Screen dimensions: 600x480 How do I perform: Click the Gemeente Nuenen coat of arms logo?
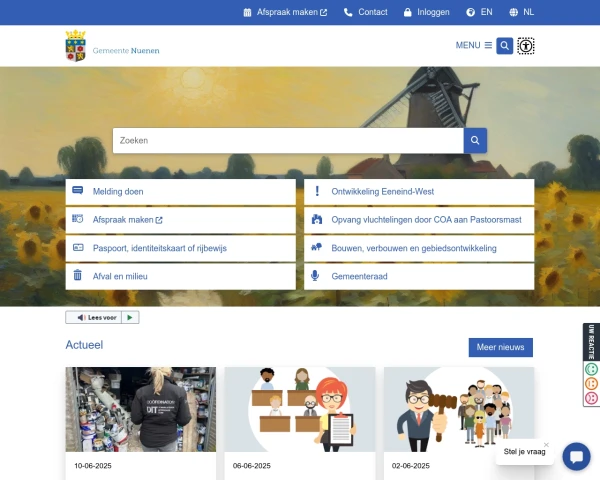[x=75, y=46]
